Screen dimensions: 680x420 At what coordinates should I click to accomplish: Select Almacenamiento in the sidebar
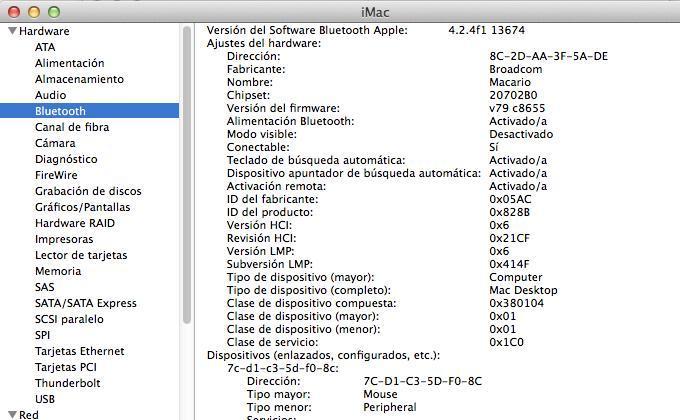79,79
